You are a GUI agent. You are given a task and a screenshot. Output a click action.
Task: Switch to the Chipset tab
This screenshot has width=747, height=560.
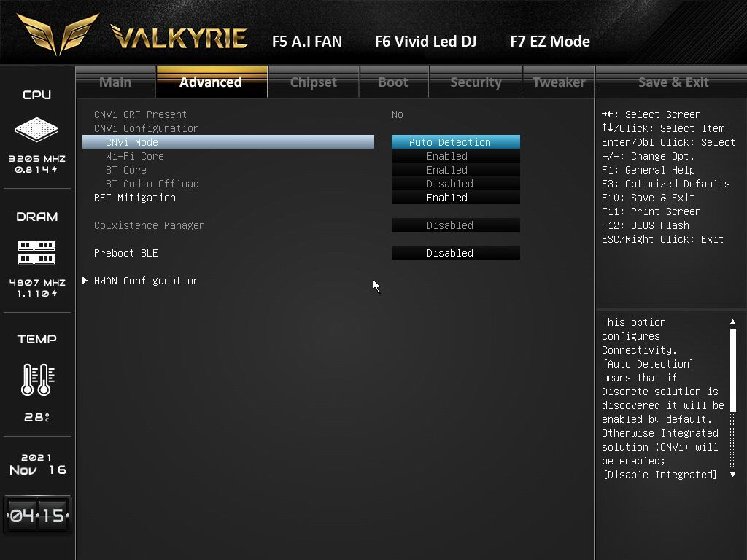(x=314, y=82)
